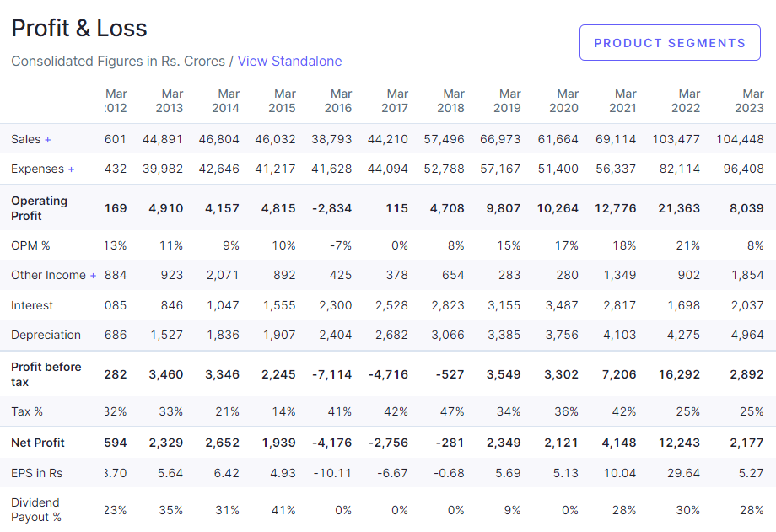
Task: Click the Dividend Payout % label
Action: 36,510
